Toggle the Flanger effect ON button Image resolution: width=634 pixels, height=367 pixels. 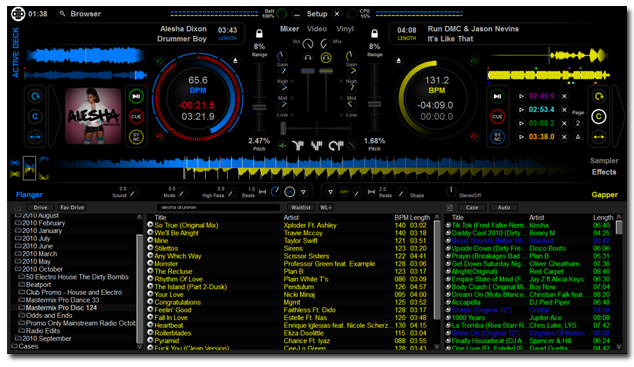290,192
